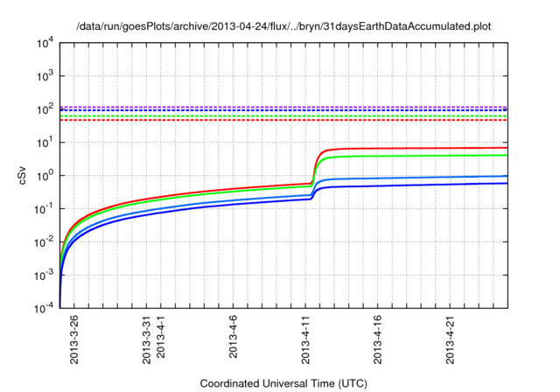Click the 10^-3 y-axis tick label
Viewport: 560px width, 392px height.
click(x=45, y=276)
